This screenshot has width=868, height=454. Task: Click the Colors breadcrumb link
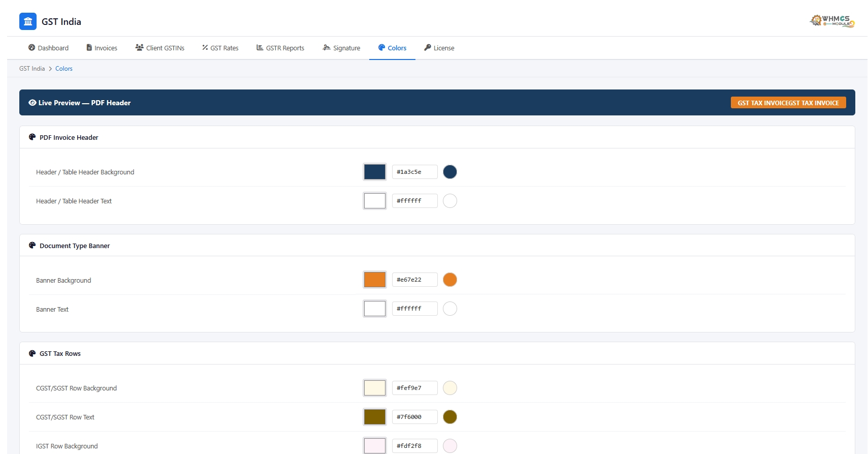pyautogui.click(x=64, y=69)
